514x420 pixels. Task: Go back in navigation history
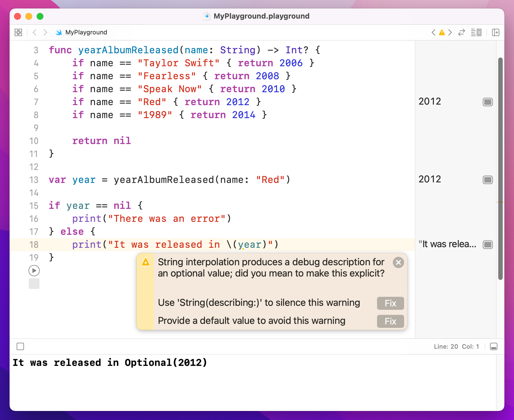(35, 32)
